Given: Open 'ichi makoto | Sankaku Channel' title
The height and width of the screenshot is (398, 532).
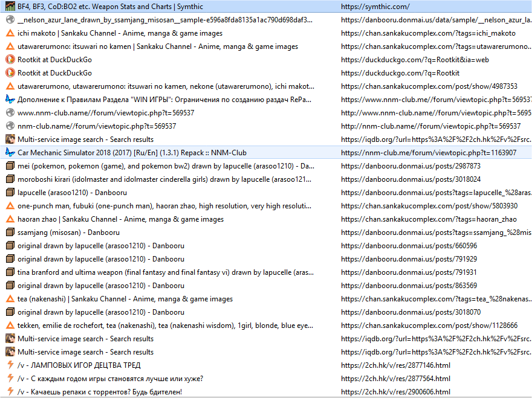Looking at the screenshot, I should [120, 33].
